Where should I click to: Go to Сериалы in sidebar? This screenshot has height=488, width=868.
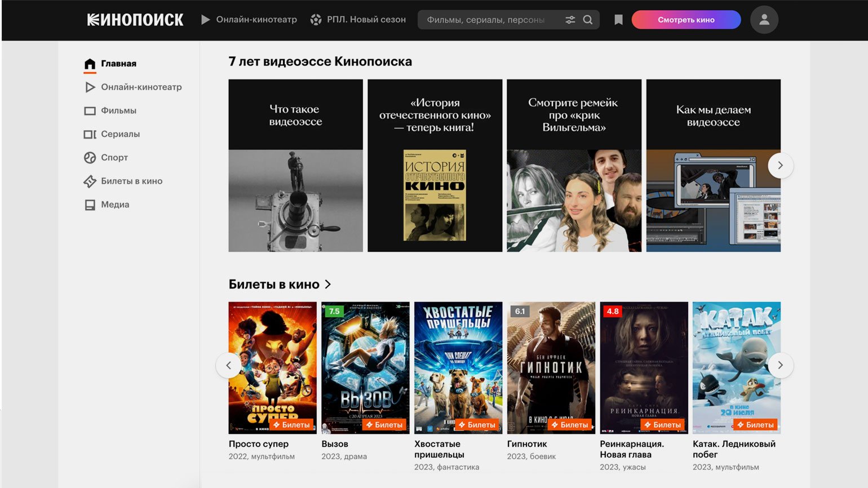120,134
